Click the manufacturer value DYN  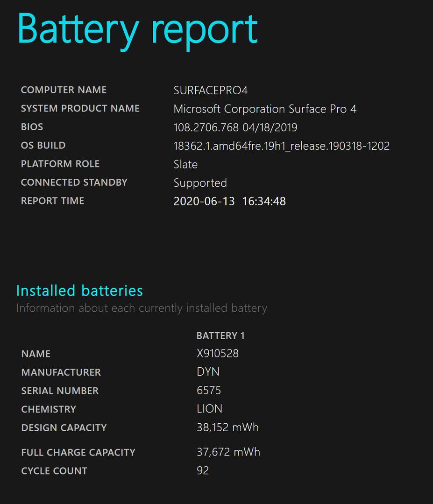point(208,372)
